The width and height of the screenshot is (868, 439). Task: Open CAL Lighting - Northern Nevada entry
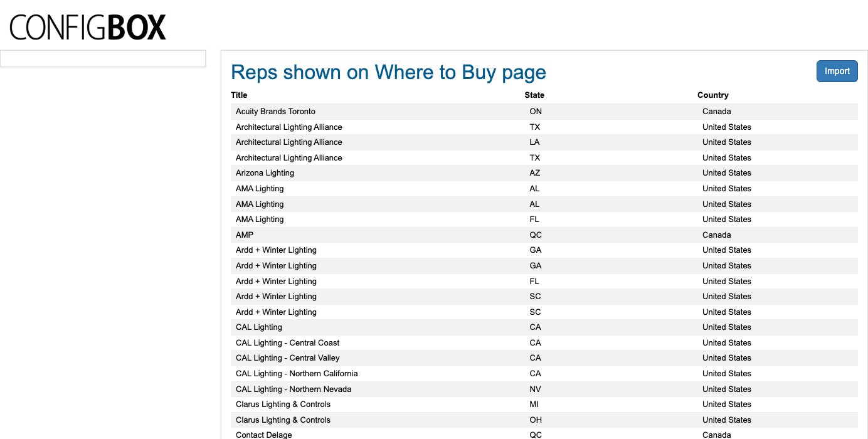[294, 389]
